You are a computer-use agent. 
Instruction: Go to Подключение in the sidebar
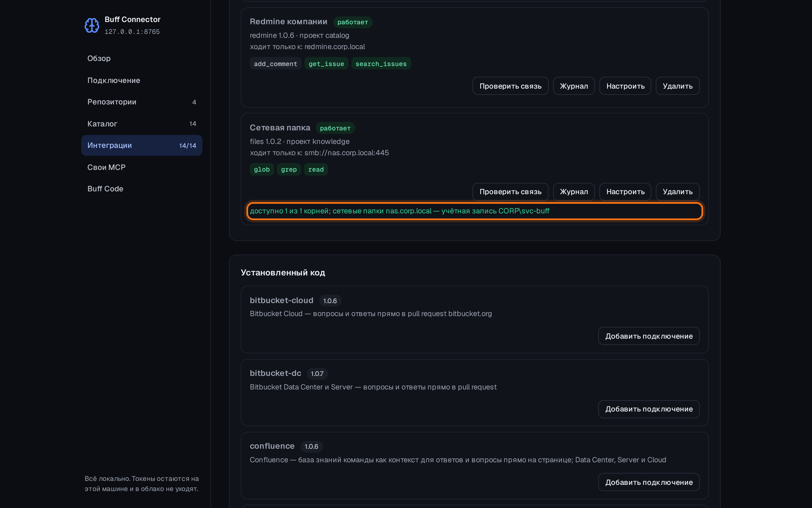[142, 80]
